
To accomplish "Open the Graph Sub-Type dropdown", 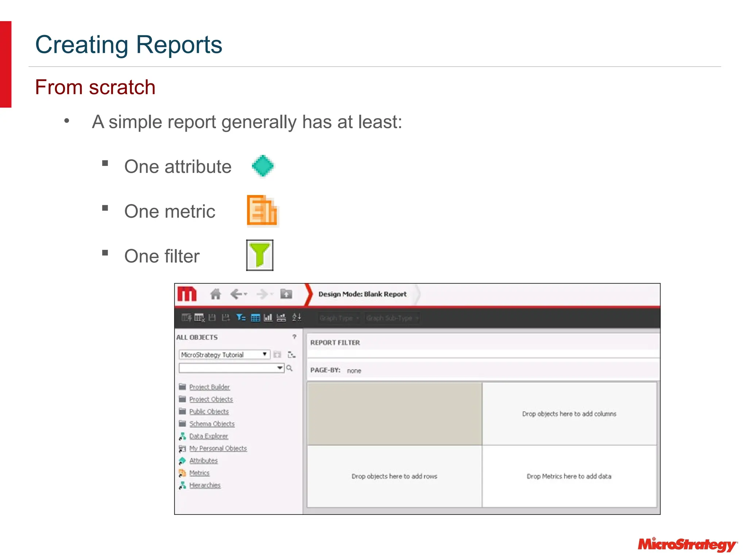I will point(392,318).
